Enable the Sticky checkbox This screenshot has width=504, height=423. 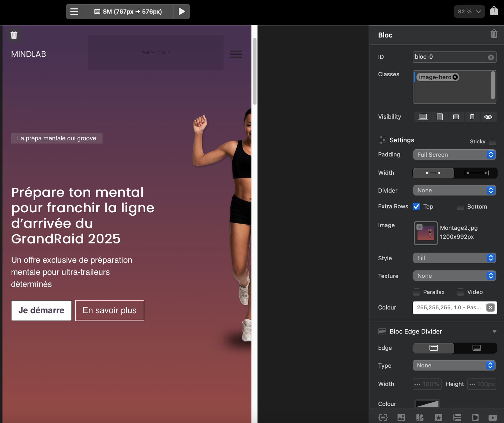[492, 141]
